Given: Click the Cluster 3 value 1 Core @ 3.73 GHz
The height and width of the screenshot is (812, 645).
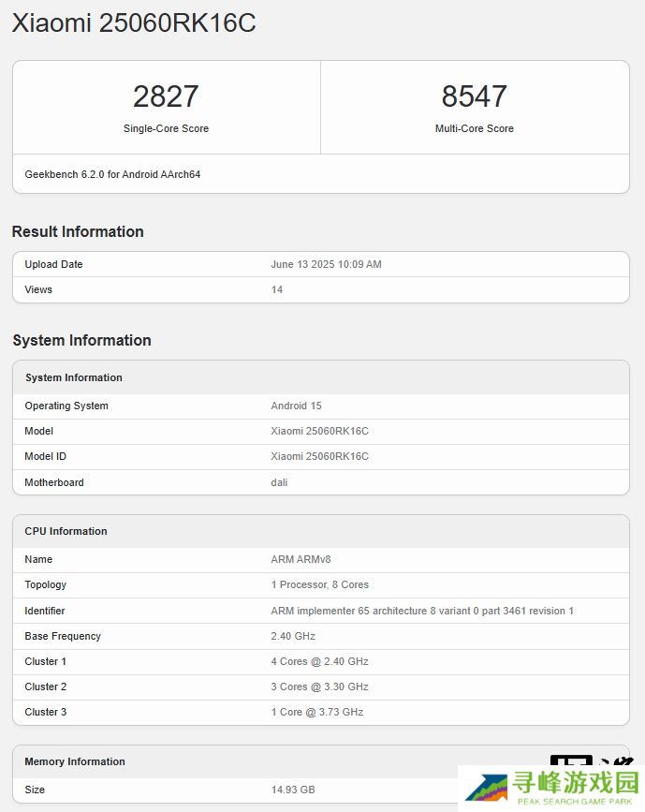Looking at the screenshot, I should [316, 712].
